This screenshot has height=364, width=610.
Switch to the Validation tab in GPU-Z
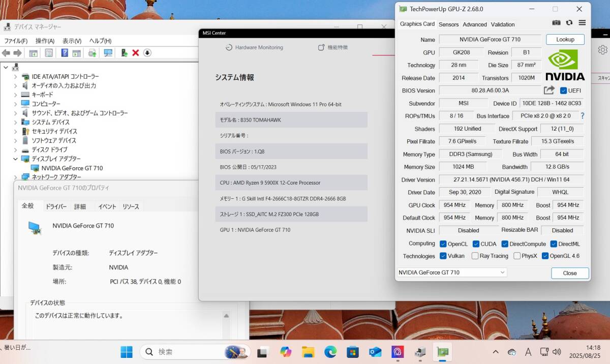click(503, 24)
